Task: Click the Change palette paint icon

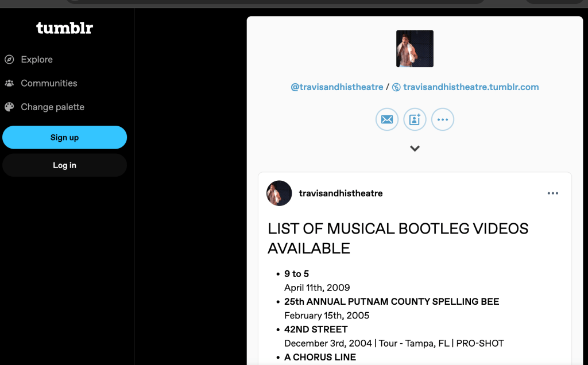Action: [9, 107]
